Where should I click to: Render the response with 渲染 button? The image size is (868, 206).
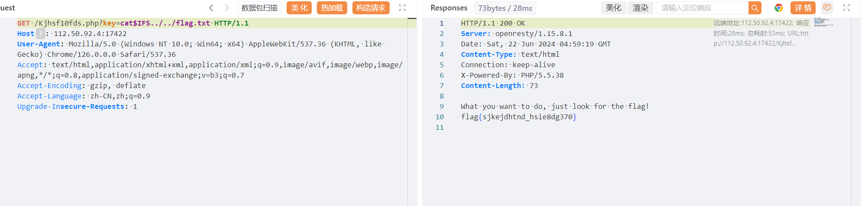(x=640, y=8)
